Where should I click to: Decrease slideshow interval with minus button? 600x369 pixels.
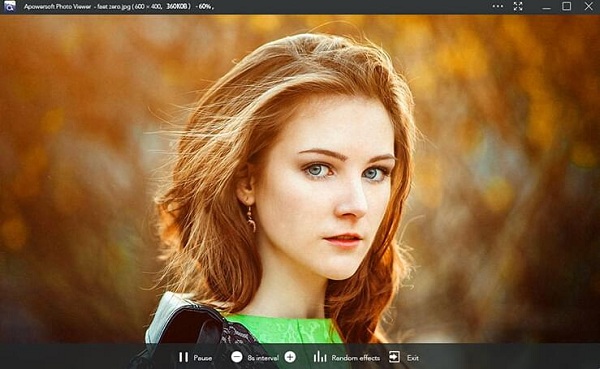(236, 357)
